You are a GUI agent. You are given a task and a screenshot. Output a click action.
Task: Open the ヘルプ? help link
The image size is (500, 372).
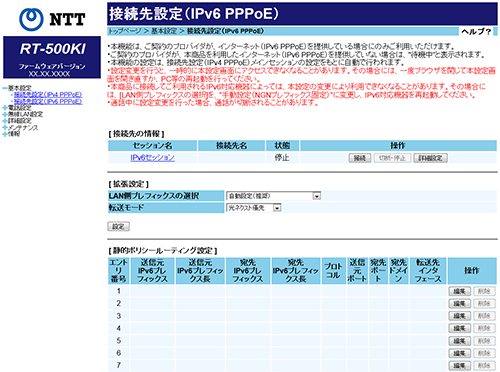(476, 32)
